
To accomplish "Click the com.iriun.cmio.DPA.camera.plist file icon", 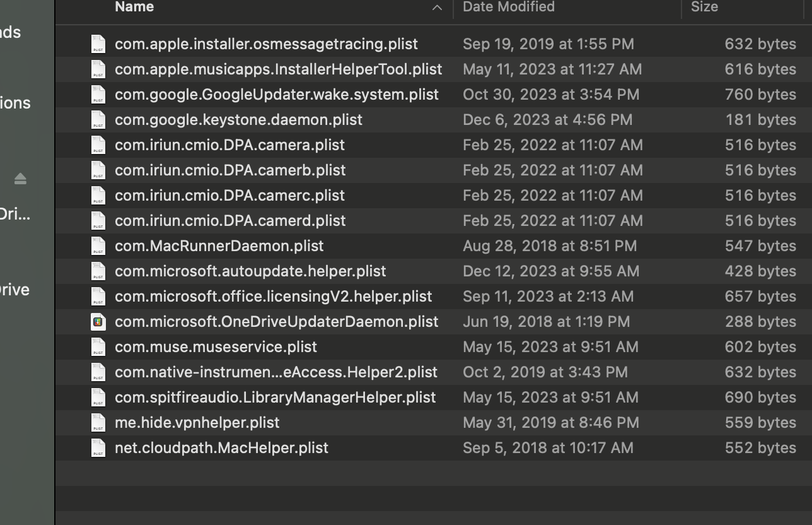I will [98, 145].
